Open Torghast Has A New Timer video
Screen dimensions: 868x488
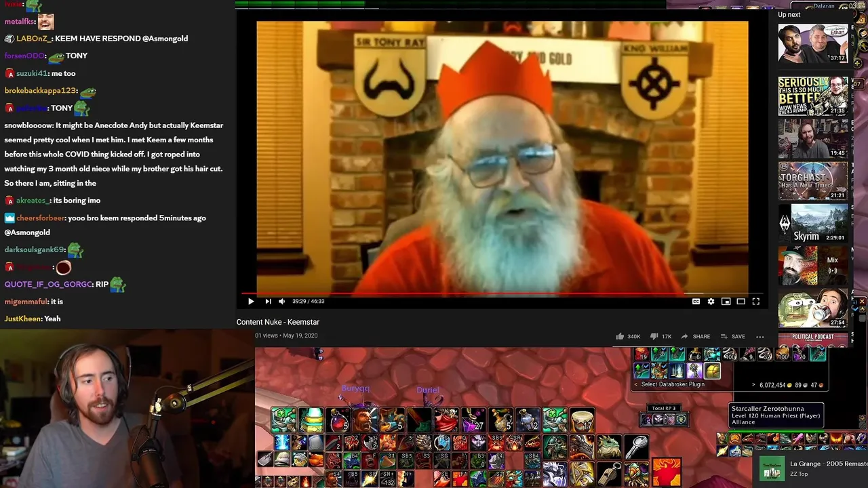coord(812,181)
